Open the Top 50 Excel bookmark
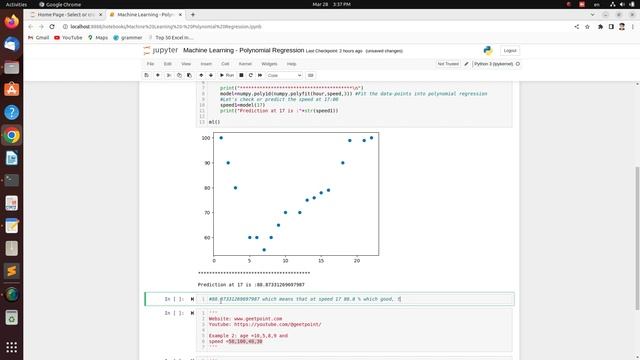The width and height of the screenshot is (640, 360). (171, 38)
